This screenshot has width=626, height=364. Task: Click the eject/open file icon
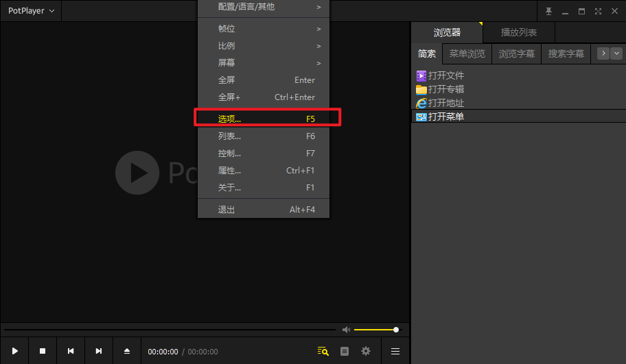(x=127, y=351)
